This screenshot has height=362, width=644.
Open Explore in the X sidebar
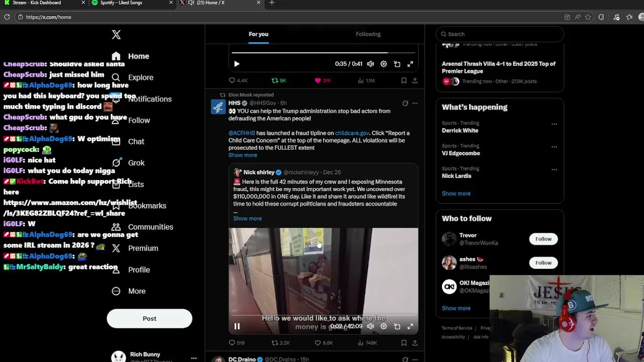pos(133,77)
